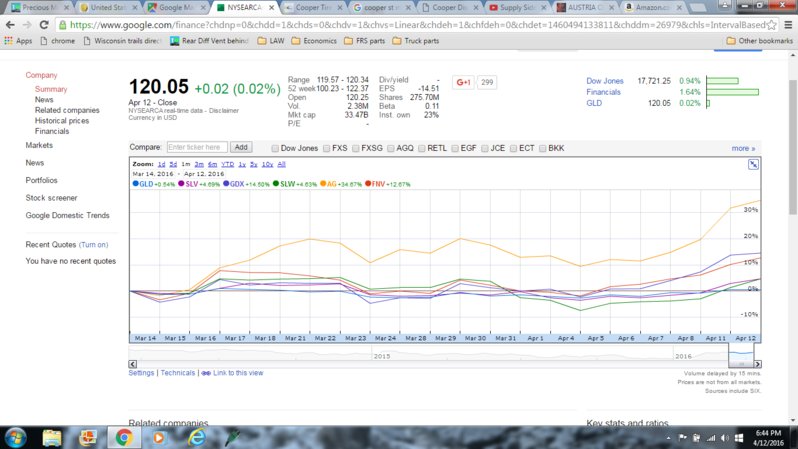
Task: Check the Dow Jones compare checkbox
Action: [x=275, y=149]
